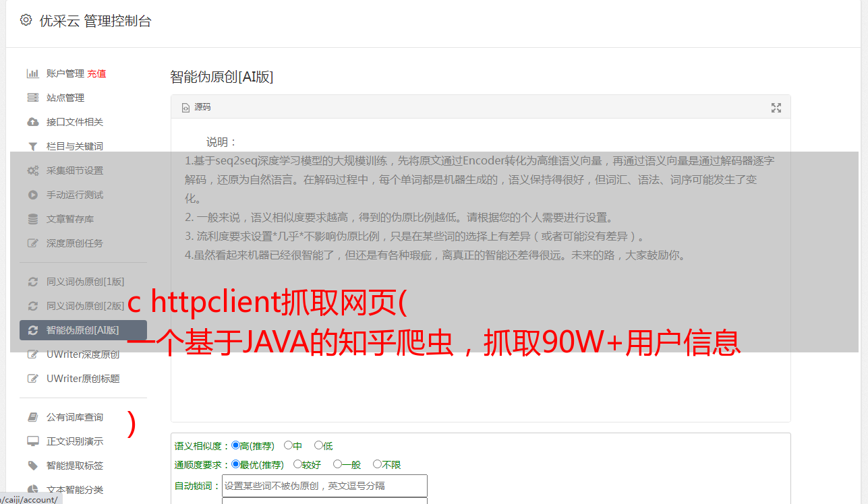The width and height of the screenshot is (868, 504).
Task: Click fullscreen expand icon in editor toolbar
Action: click(x=776, y=108)
